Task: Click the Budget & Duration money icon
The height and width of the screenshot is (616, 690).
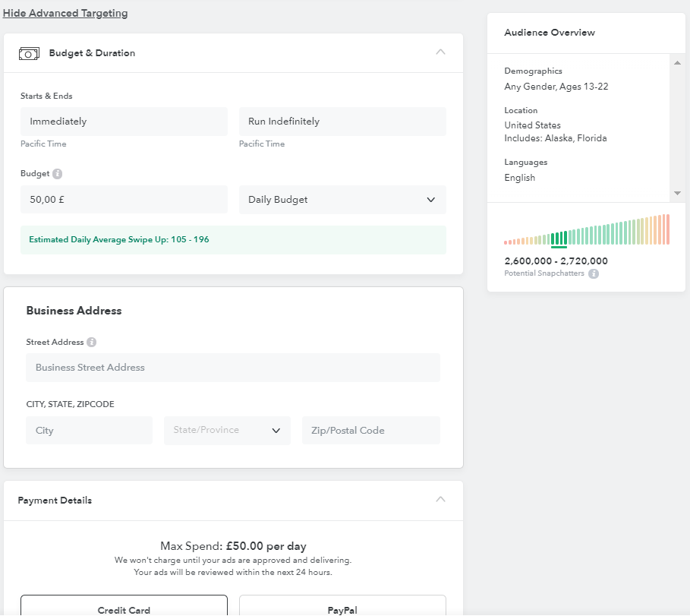Action: (29, 53)
